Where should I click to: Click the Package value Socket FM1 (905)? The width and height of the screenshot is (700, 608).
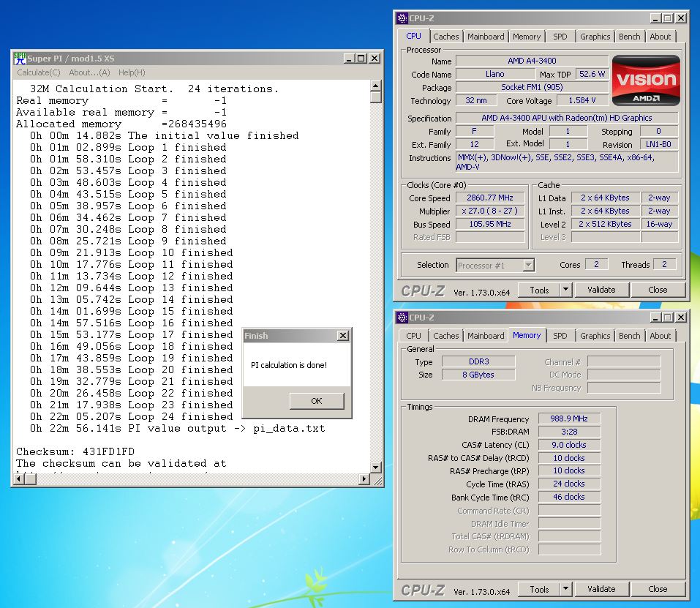[x=532, y=87]
